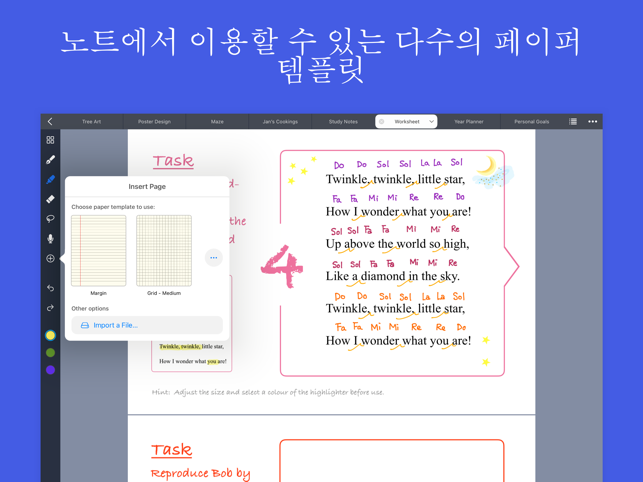Redo the last action
This screenshot has width=643, height=482.
(x=50, y=308)
